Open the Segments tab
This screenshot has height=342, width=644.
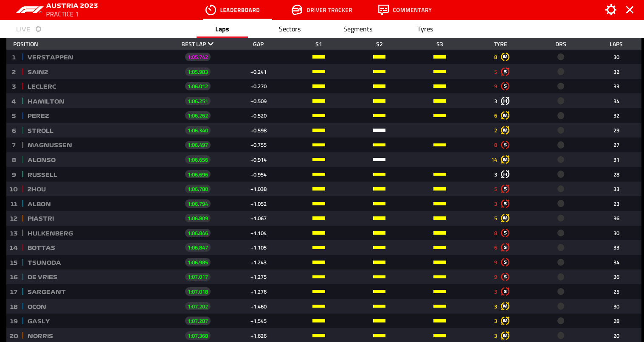[358, 29]
